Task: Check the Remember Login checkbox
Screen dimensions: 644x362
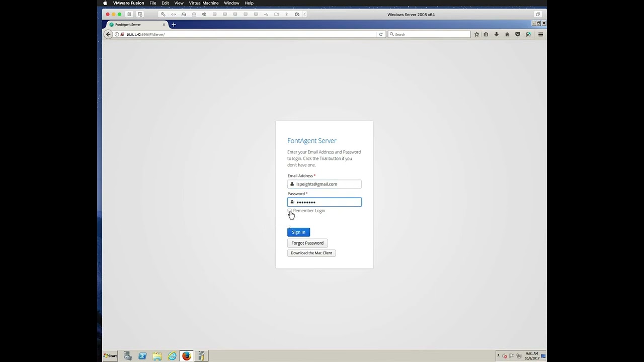Action: 290,211
